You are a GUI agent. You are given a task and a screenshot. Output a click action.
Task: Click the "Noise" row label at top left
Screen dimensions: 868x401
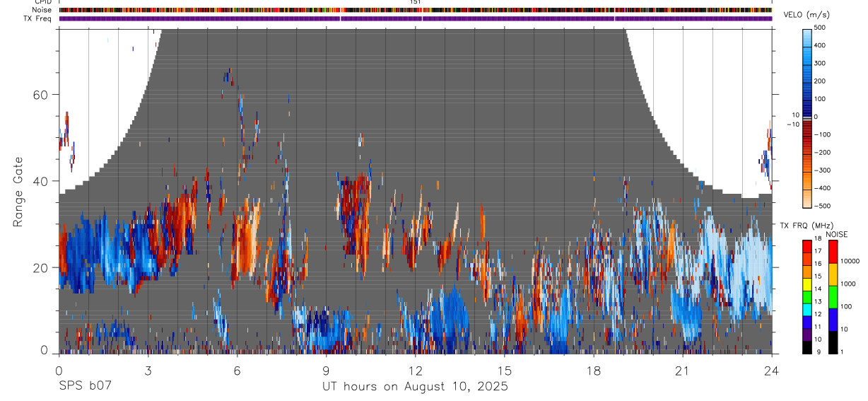click(x=42, y=10)
